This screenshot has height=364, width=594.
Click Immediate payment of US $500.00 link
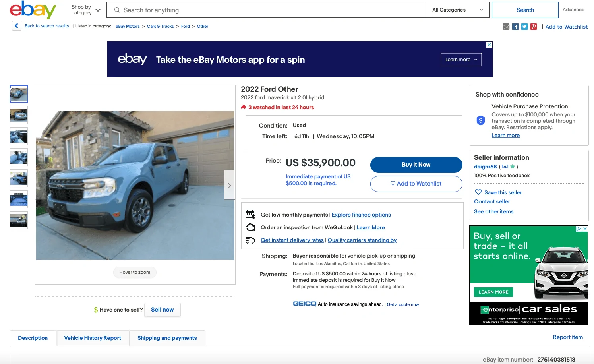coord(318,180)
